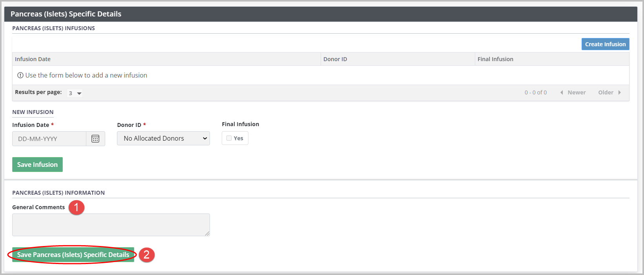Click into the General Comments text area

[111, 224]
